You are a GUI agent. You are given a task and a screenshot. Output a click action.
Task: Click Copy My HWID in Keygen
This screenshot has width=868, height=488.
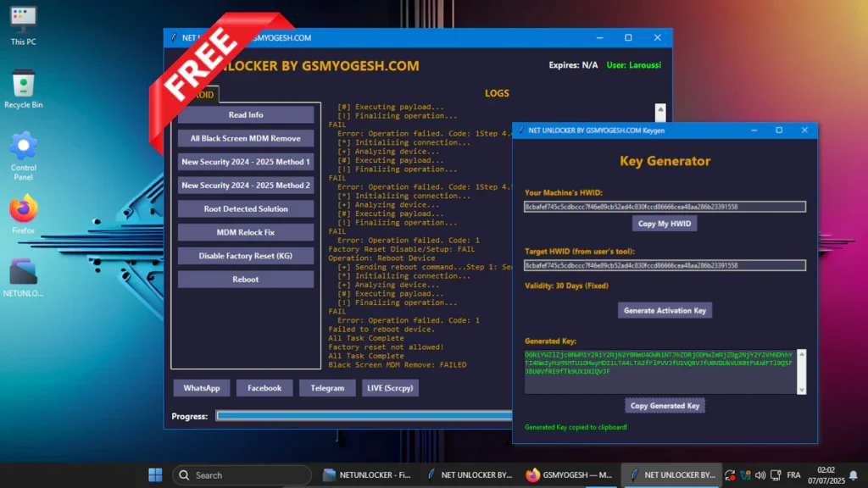click(665, 224)
